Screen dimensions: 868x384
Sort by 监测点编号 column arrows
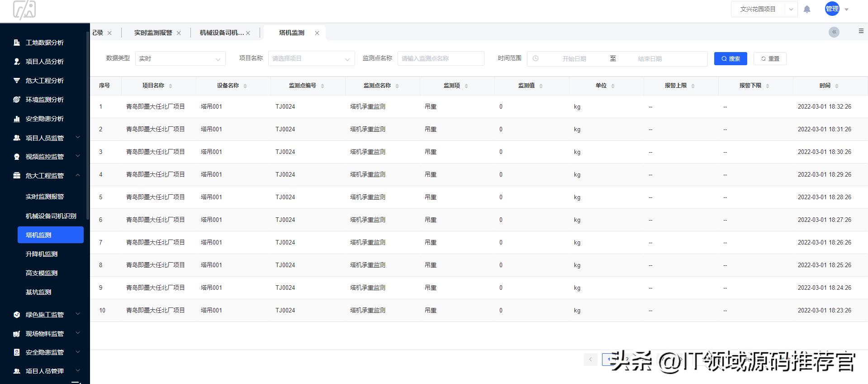coord(323,86)
